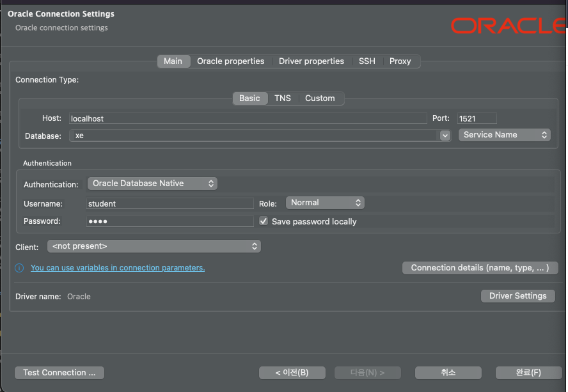Open the variables in connection parameters link
568x392 pixels.
point(118,268)
